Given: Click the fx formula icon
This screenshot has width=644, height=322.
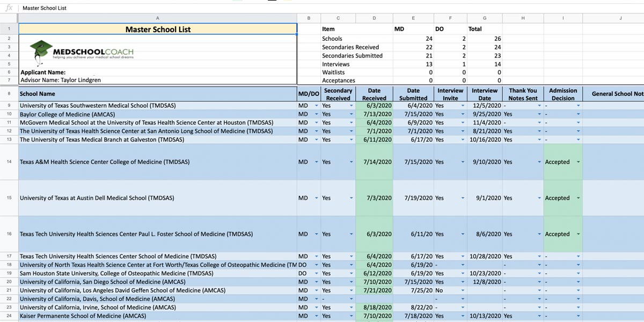Looking at the screenshot, I should pos(9,8).
